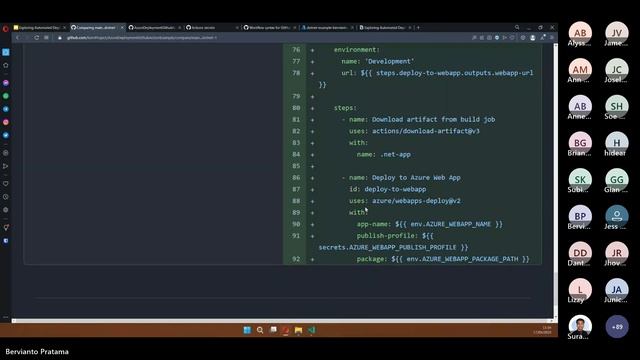Click participant avatar H hideer

pos(617,143)
